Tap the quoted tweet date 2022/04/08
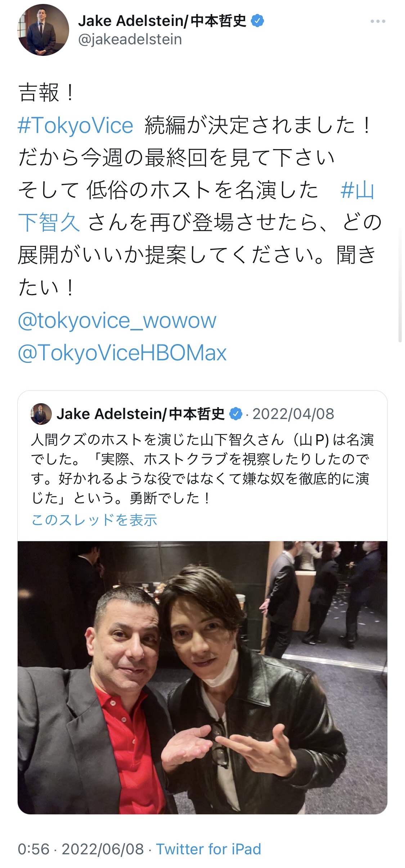405x868 pixels. [293, 414]
